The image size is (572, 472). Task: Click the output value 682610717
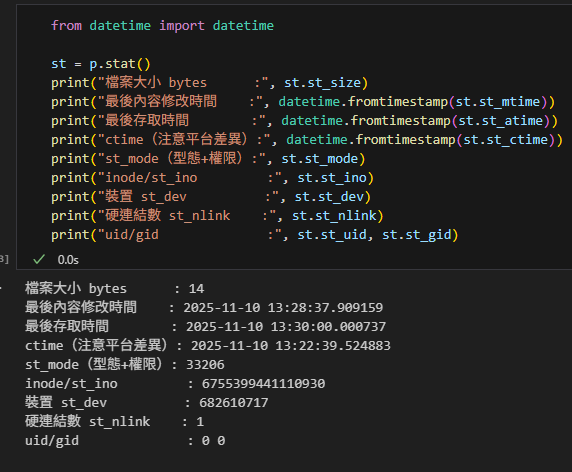tap(233, 402)
